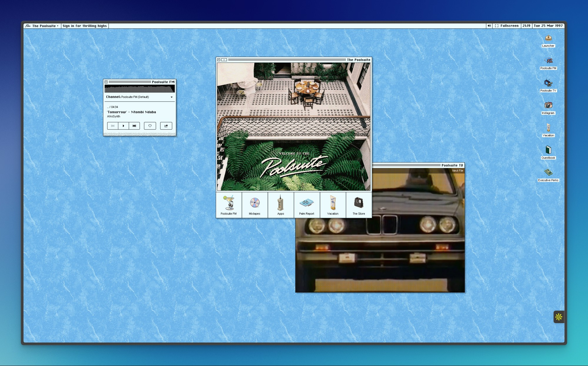Viewport: 588px width, 366px height.
Task: Share the current track in Poolsuite FM
Action: [x=166, y=126]
